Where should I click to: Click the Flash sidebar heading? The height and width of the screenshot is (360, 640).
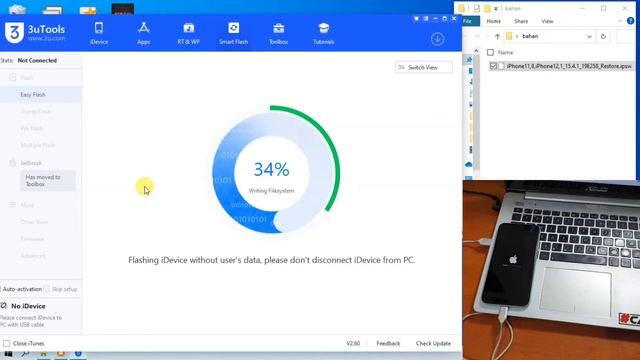27,78
